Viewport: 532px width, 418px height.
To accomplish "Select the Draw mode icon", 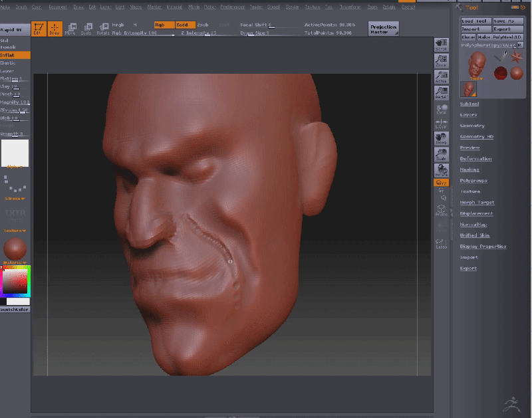I will [55, 29].
